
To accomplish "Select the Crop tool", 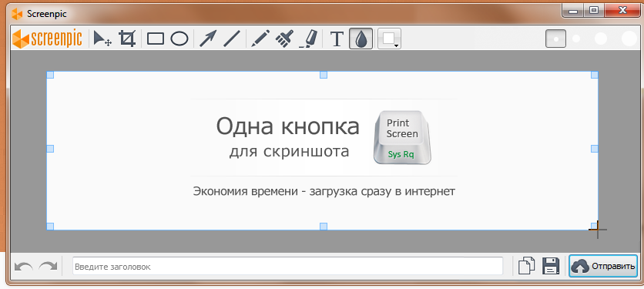I will click(127, 39).
